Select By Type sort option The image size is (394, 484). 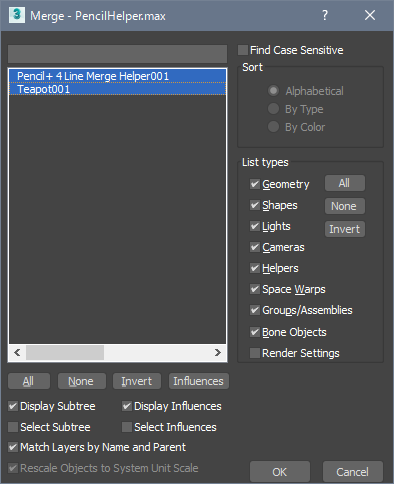(273, 109)
